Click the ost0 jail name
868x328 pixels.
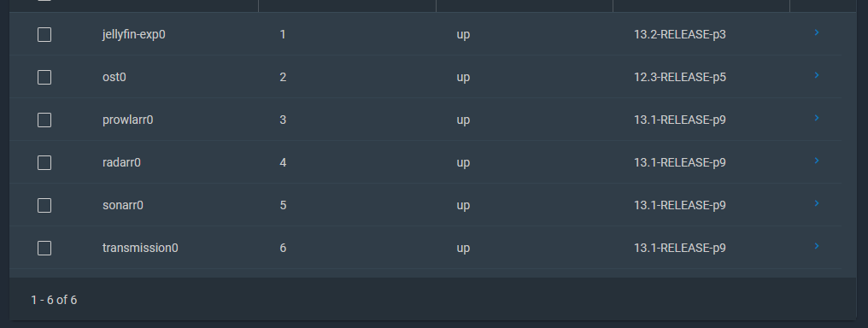click(114, 78)
